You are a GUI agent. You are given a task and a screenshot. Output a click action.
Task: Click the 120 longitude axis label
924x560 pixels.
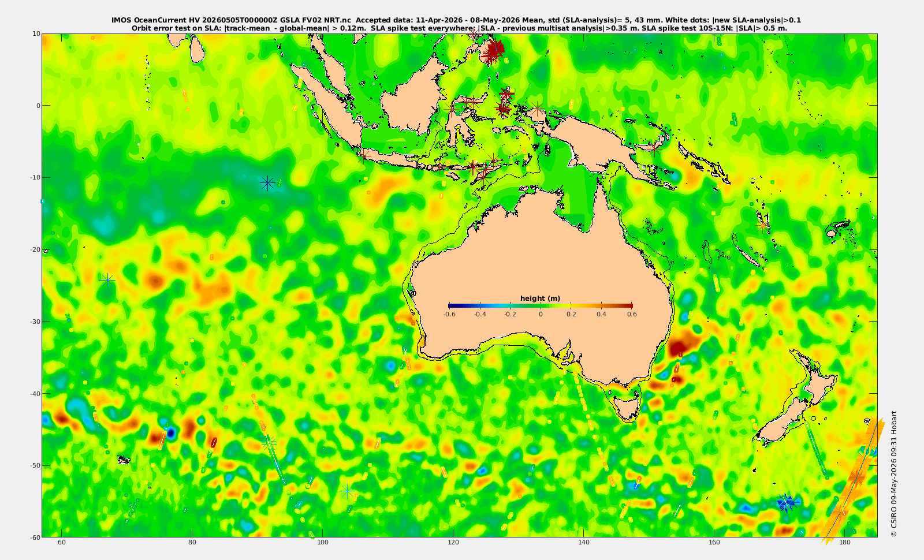coord(453,543)
